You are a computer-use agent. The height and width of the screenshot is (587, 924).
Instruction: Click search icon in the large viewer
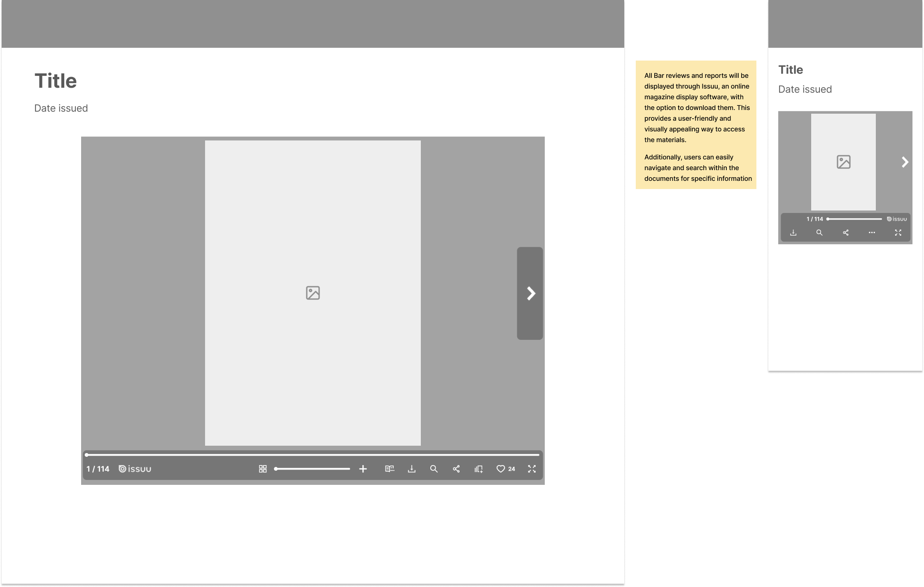coord(434,469)
